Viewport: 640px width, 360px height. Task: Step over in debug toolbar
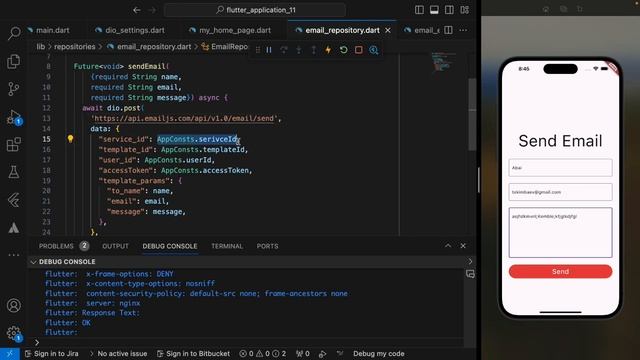pos(284,50)
